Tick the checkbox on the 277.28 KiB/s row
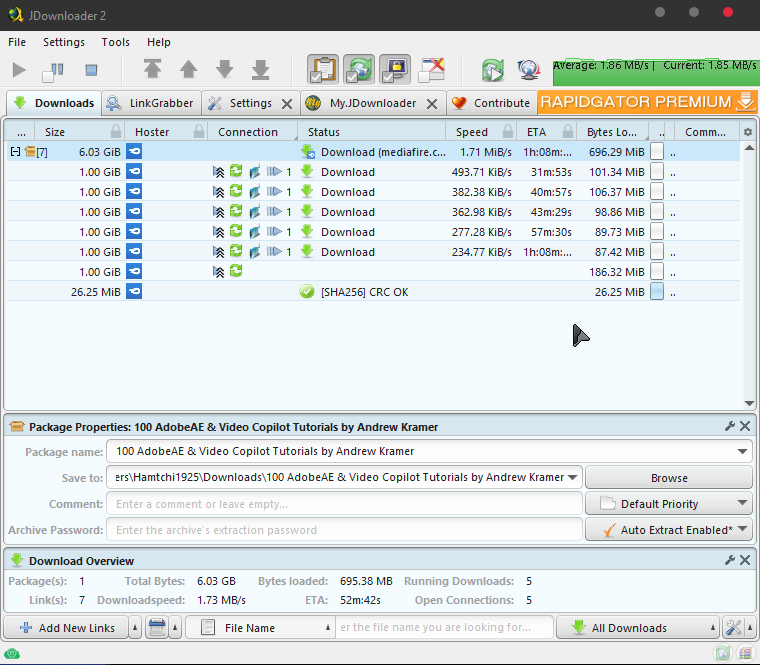Image resolution: width=760 pixels, height=665 pixels. tap(657, 232)
